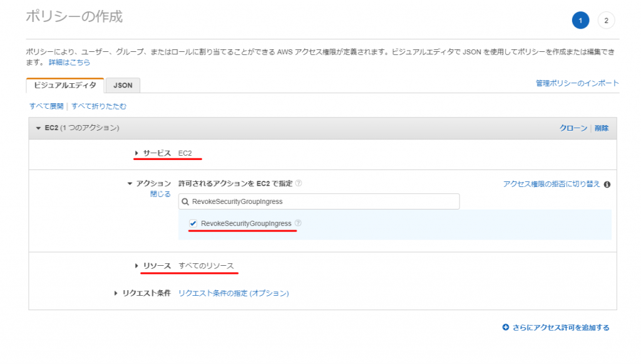The width and height of the screenshot is (641, 364).
Task: Click step 2 circle indicator
Action: (606, 21)
